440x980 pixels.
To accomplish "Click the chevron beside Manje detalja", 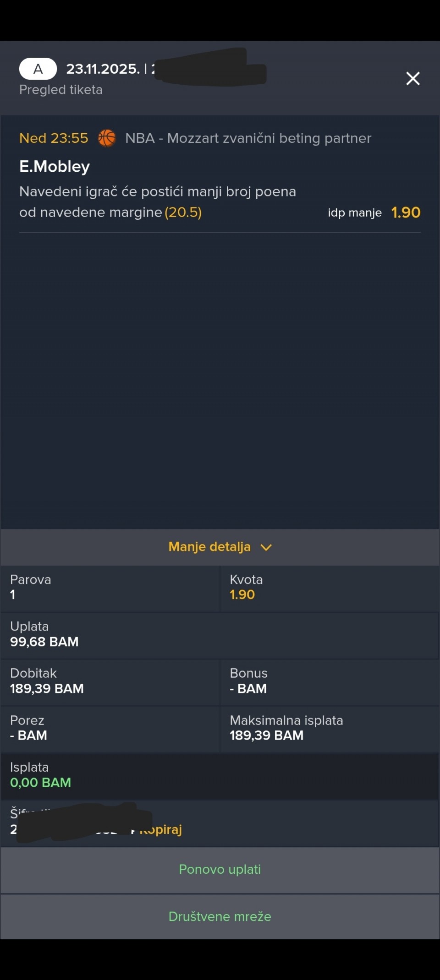I will point(266,547).
